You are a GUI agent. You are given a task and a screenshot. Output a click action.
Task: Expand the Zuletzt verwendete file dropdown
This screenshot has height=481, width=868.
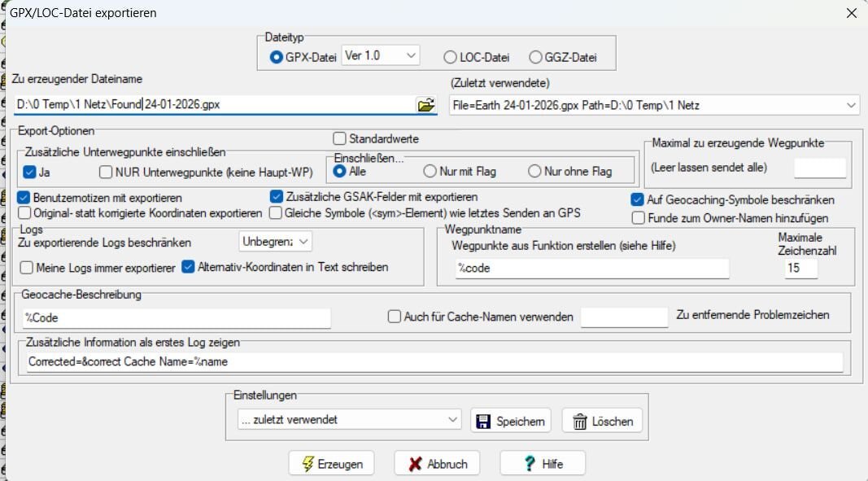(x=851, y=105)
